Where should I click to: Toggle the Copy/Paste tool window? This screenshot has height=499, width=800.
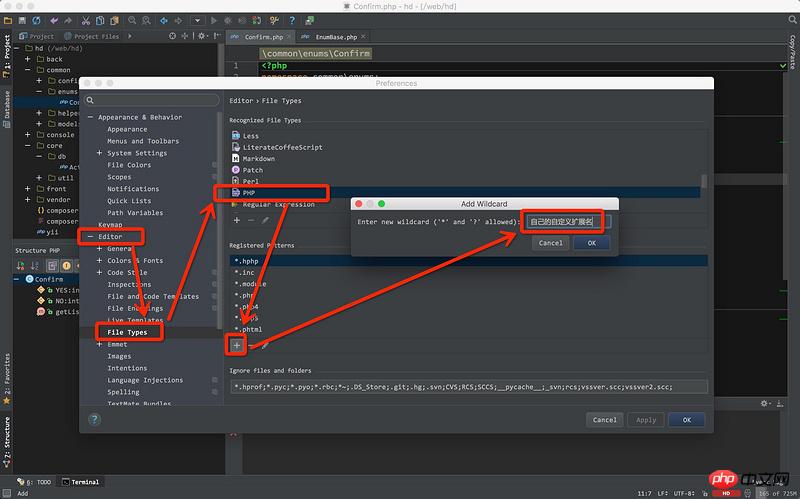tap(792, 52)
